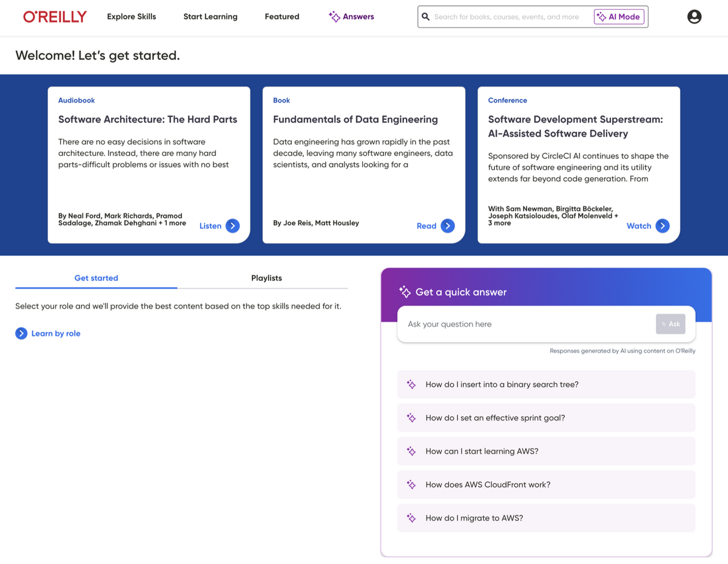Click the Ask button

(670, 324)
